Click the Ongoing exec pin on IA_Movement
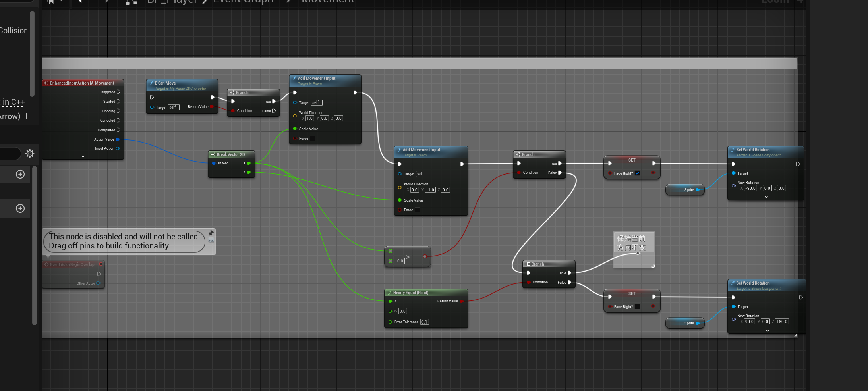Image resolution: width=868 pixels, height=391 pixels. tap(118, 111)
